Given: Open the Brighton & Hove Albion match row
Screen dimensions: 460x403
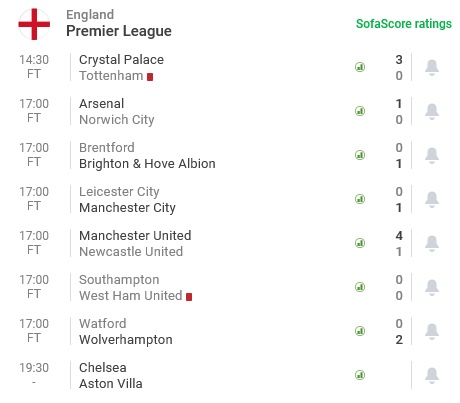Looking at the screenshot, I should coord(230,155).
